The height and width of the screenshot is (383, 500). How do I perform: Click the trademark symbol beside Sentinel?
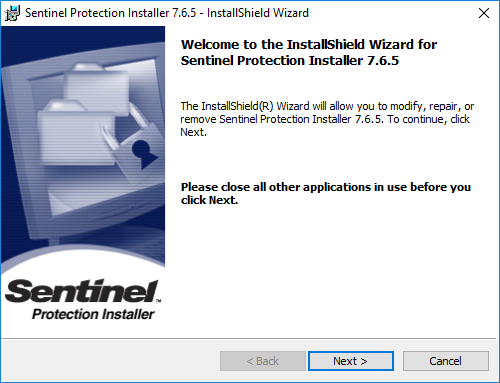point(158,301)
